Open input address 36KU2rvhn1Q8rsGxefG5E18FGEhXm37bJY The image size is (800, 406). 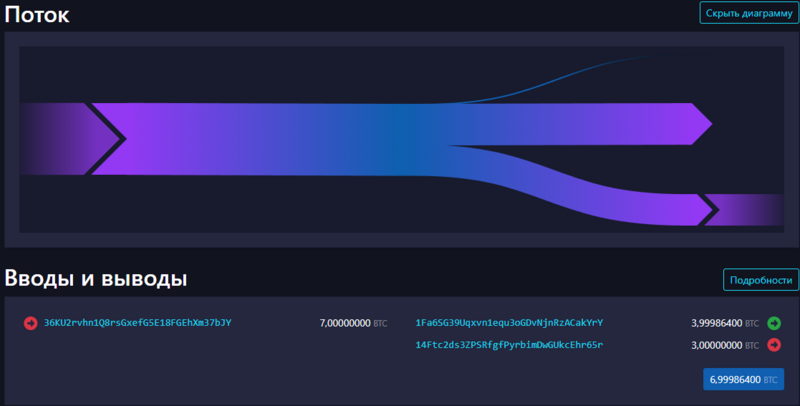pyautogui.click(x=138, y=323)
